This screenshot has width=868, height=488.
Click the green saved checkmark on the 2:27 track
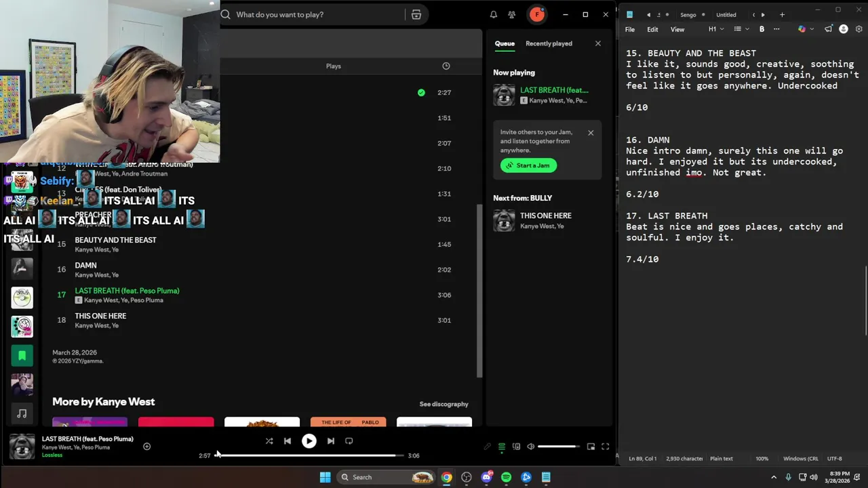[x=421, y=93]
